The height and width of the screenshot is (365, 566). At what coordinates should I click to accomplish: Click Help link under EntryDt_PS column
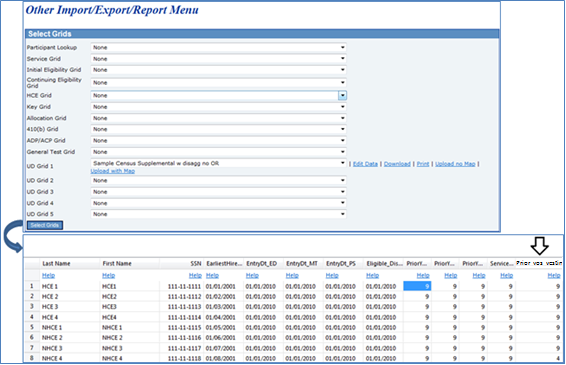coord(332,275)
